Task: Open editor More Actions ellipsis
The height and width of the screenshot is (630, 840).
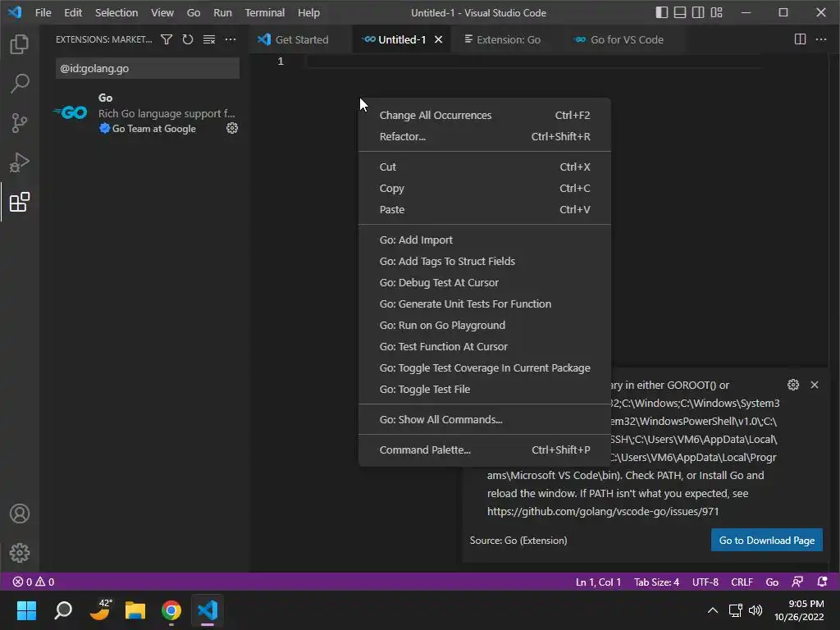Action: 820,39
